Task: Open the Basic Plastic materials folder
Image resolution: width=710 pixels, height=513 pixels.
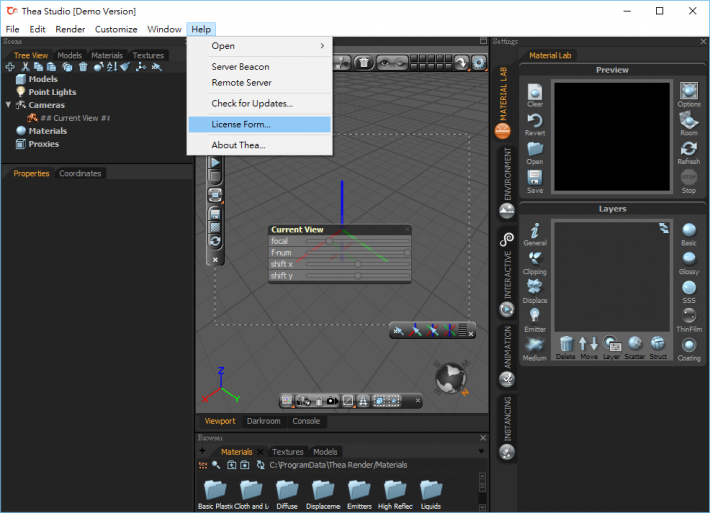Action: point(217,491)
